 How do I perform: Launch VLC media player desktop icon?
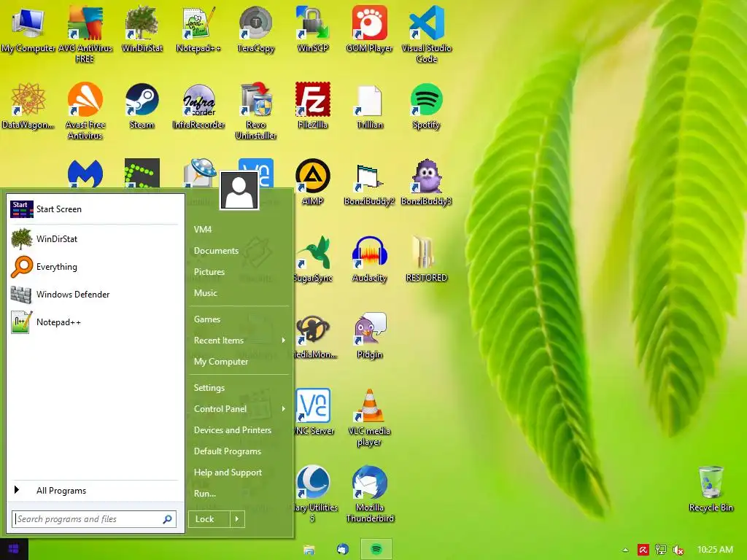(370, 418)
